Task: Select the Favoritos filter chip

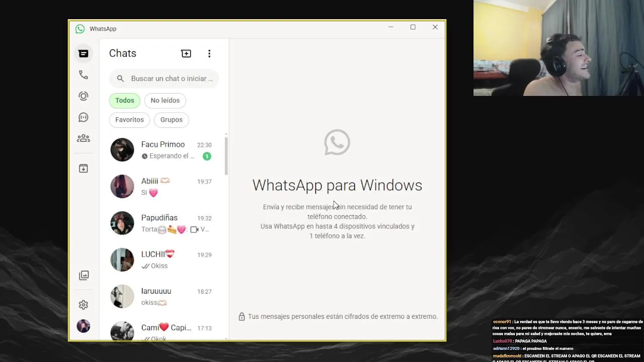Action: (x=129, y=120)
